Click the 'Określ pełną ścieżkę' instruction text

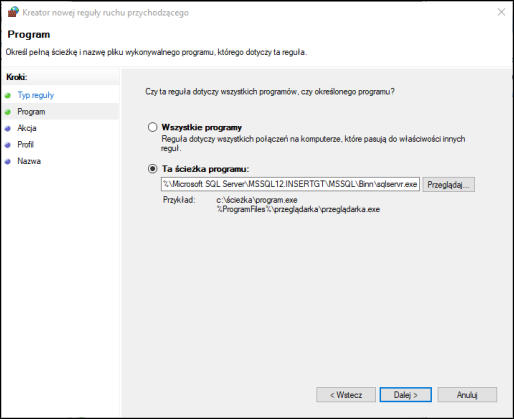(156, 52)
